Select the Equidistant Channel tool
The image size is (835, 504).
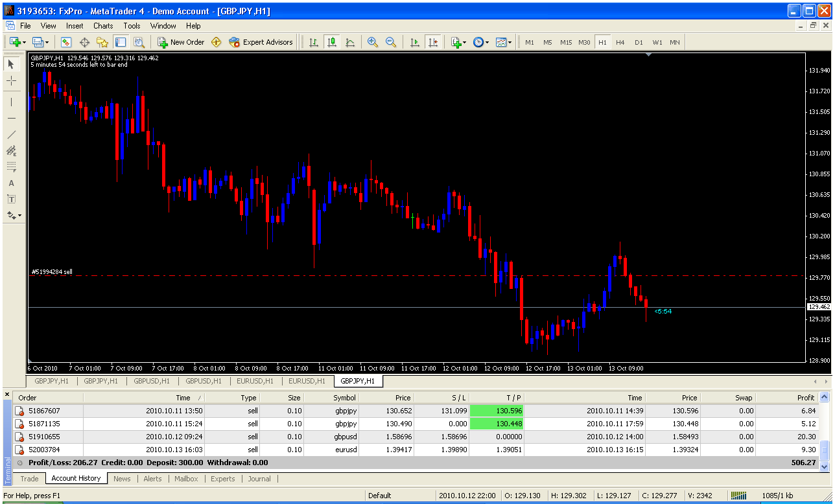(x=11, y=151)
